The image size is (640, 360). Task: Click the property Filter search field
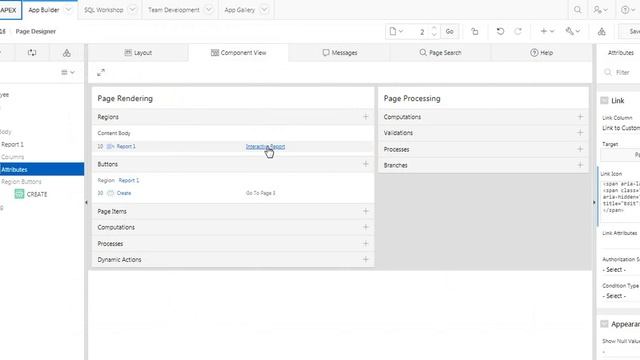point(622,72)
